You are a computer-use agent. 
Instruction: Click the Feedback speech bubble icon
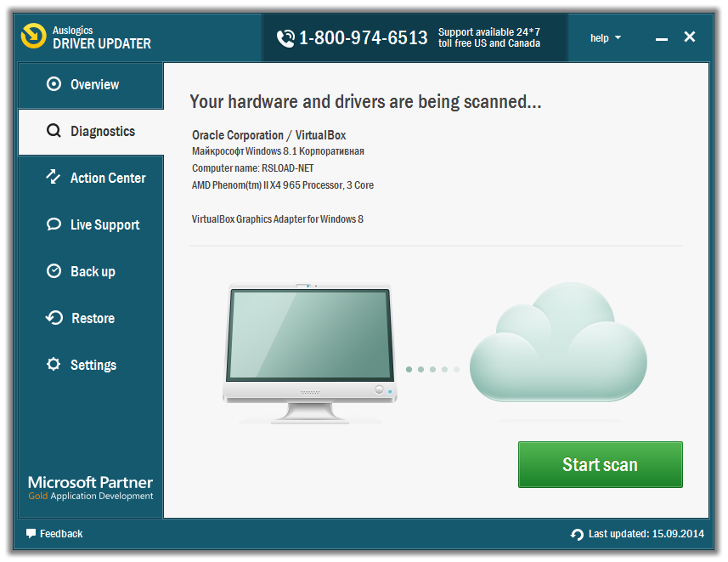pyautogui.click(x=29, y=534)
